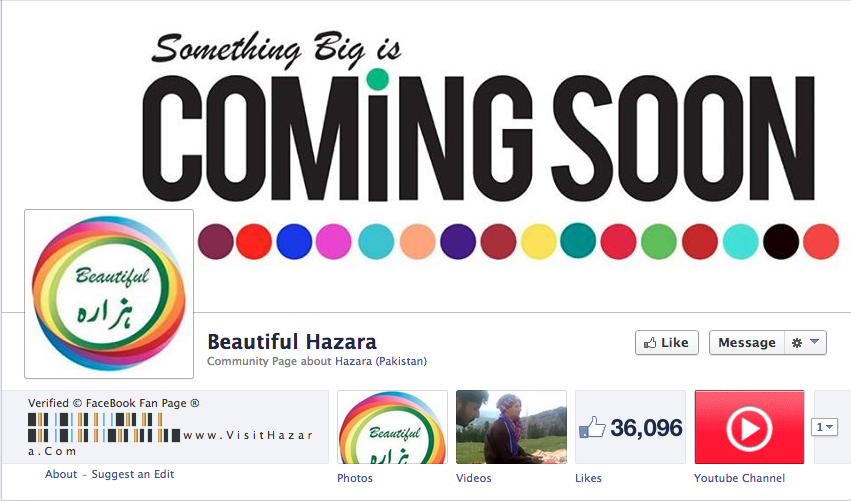The image size is (851, 501).
Task: Play the Youtube Channel red icon
Action: point(750,427)
